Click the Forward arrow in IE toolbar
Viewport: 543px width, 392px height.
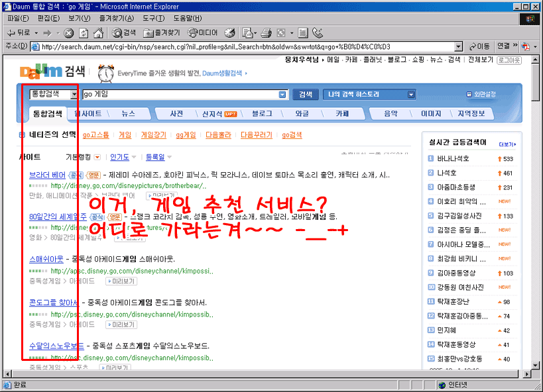47,33
